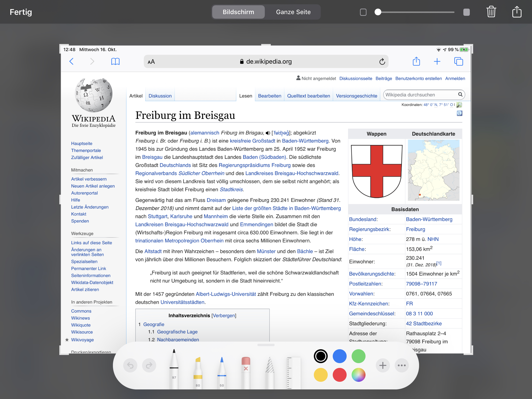Switch to Ganze Seite mode

[x=293, y=12]
